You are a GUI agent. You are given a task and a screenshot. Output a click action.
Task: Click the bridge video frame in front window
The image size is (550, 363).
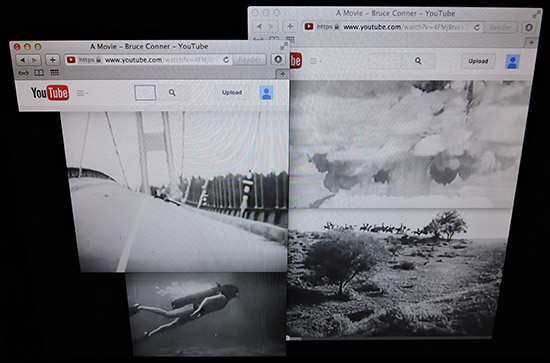point(175,191)
